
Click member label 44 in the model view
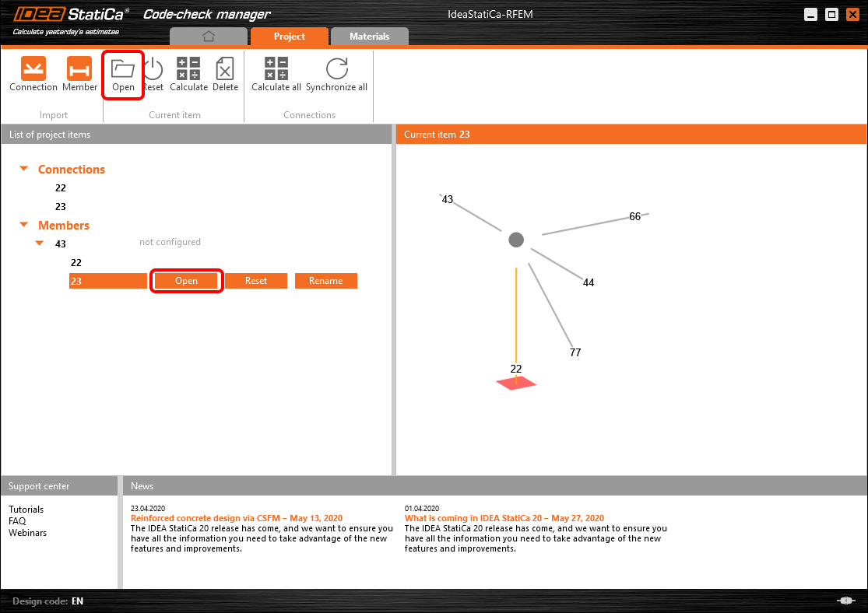(589, 282)
